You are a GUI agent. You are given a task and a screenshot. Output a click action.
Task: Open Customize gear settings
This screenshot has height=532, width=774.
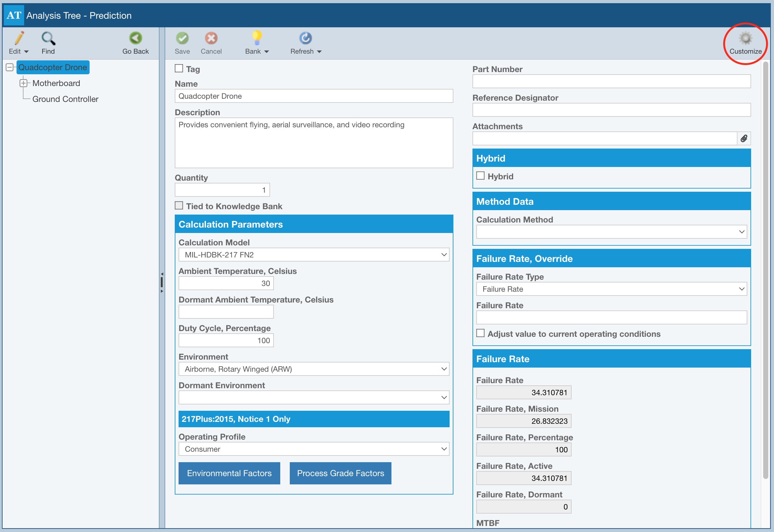click(745, 39)
